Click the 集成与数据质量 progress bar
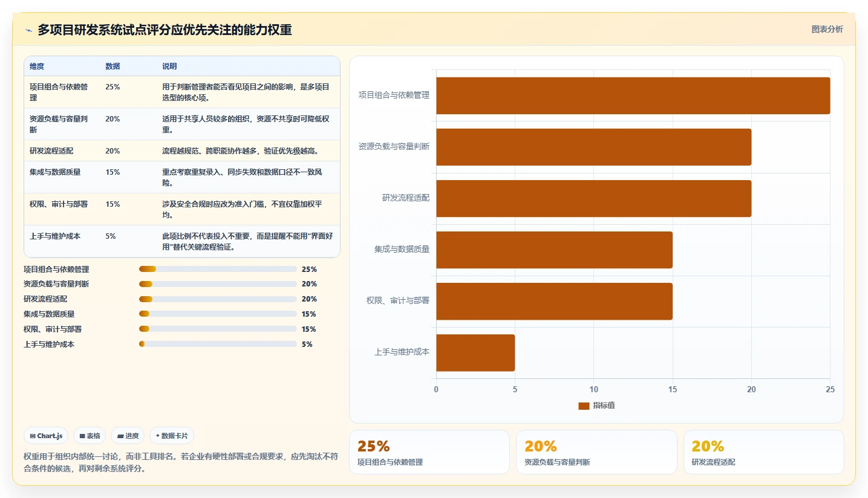 point(218,314)
